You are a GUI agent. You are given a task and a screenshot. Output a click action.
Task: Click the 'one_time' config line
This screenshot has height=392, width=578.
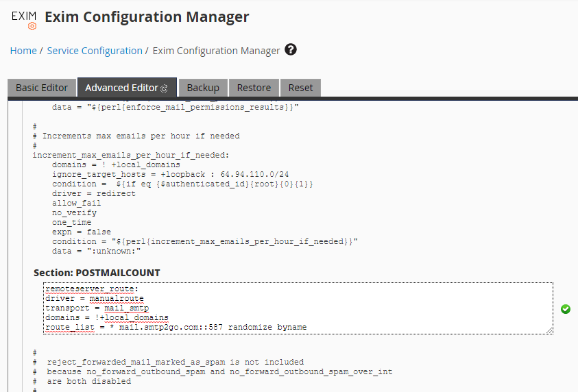coord(71,222)
